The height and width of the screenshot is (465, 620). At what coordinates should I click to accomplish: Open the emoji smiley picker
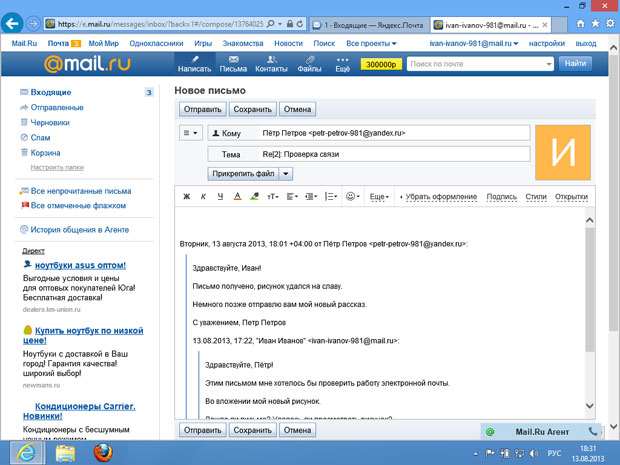(x=353, y=197)
